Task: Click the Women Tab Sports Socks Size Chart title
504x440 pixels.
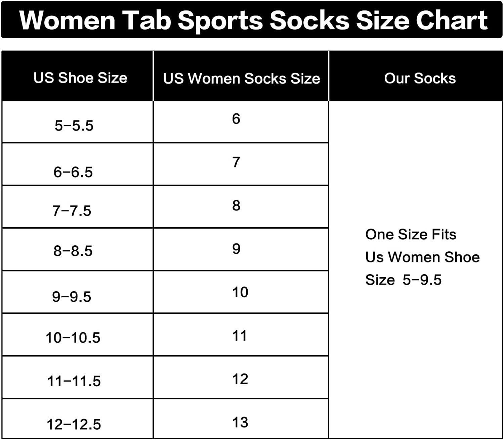Action: [x=253, y=20]
